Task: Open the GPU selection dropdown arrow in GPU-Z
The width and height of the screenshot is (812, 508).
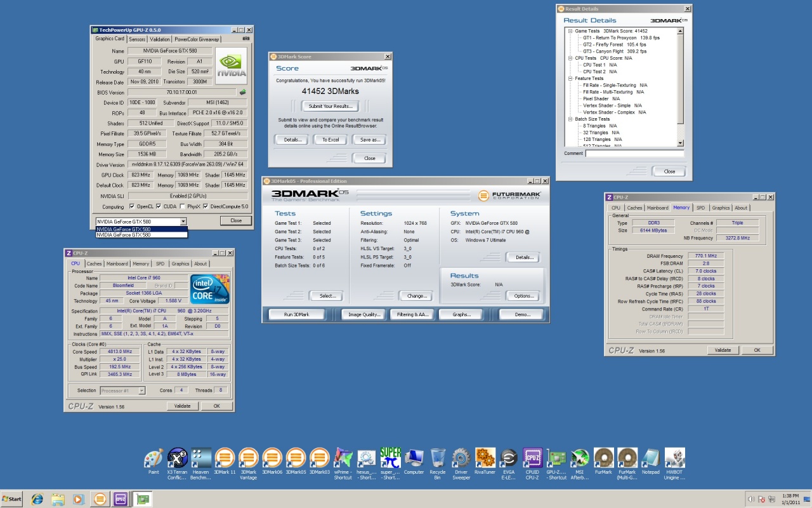Action: click(183, 221)
